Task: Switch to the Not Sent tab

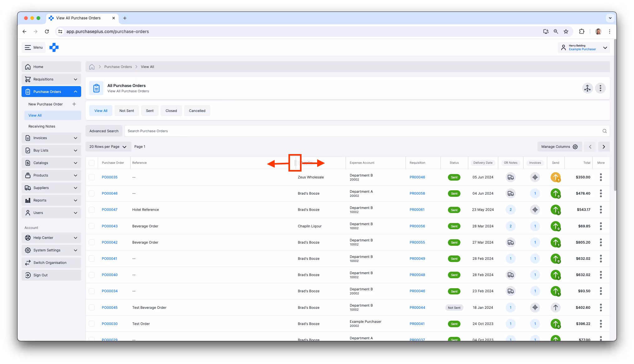Action: pyautogui.click(x=126, y=111)
